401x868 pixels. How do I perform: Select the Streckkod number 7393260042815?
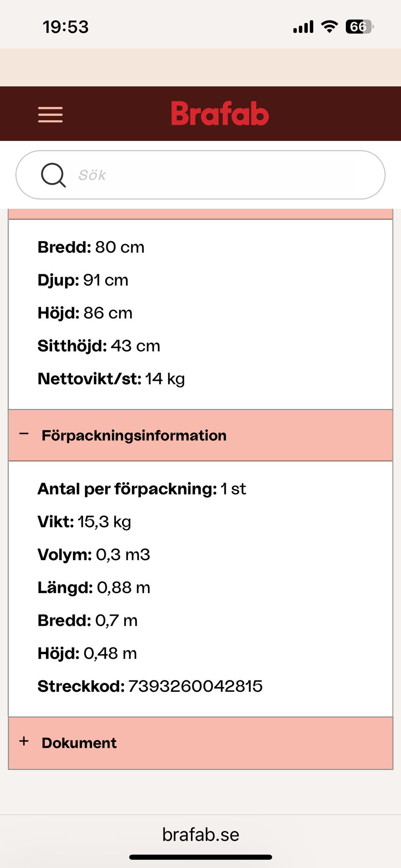(x=195, y=686)
